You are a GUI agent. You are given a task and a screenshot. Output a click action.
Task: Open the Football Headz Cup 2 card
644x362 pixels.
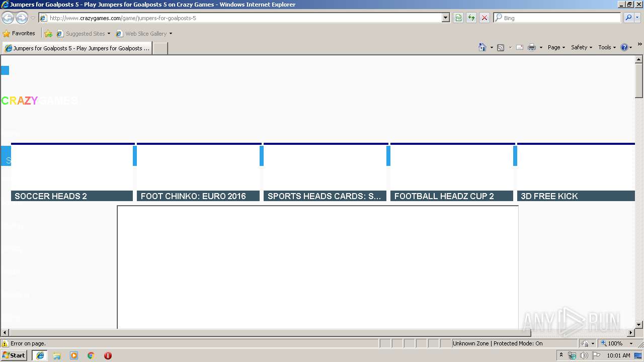452,172
